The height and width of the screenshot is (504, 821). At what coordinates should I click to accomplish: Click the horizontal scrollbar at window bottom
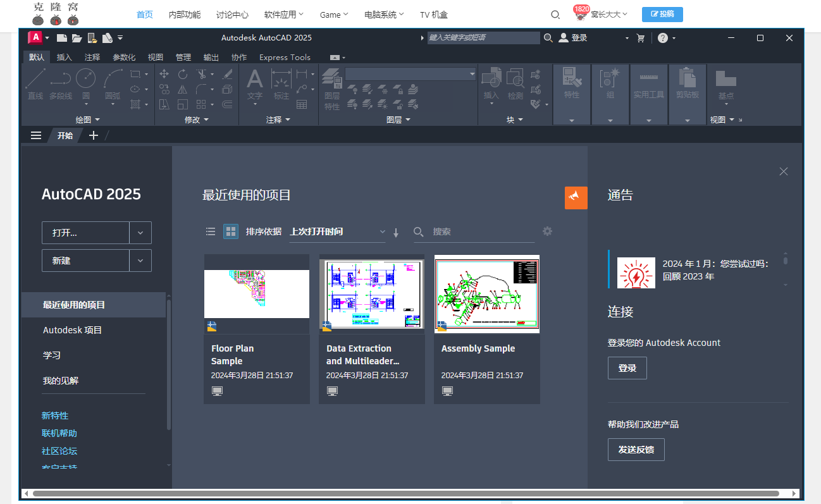405,493
